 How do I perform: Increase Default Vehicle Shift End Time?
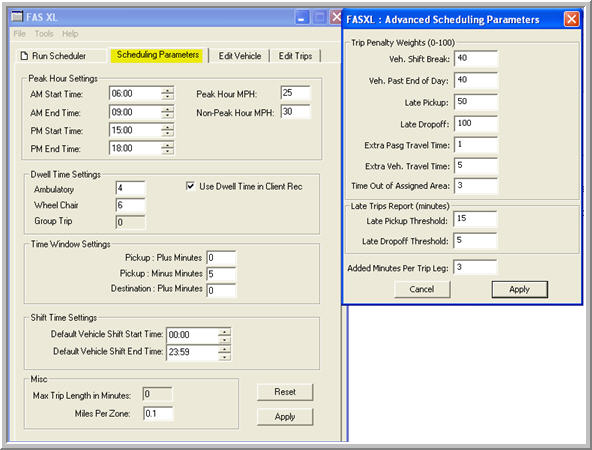[x=224, y=349]
